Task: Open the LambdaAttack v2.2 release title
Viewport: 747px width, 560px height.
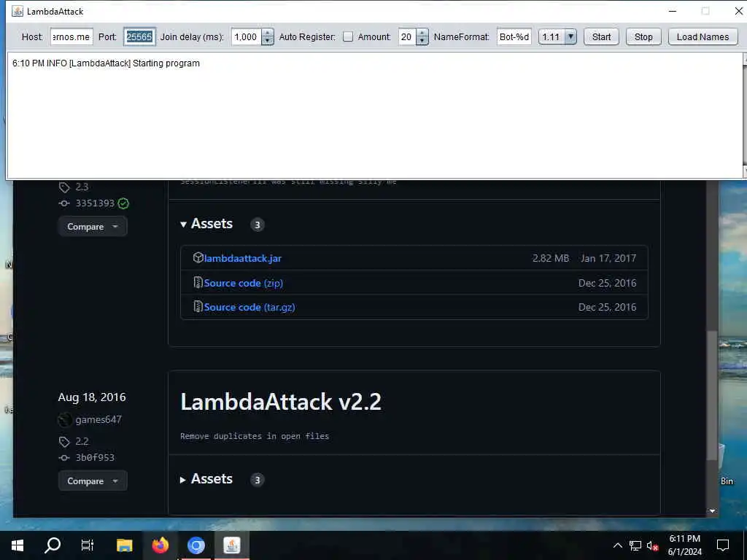Action: pyautogui.click(x=281, y=402)
